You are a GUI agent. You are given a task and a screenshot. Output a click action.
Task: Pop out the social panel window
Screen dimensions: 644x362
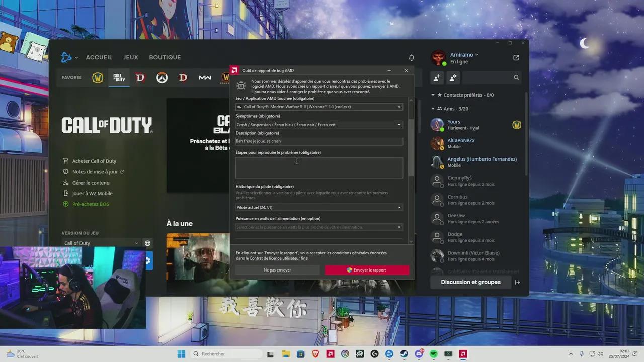point(516,58)
